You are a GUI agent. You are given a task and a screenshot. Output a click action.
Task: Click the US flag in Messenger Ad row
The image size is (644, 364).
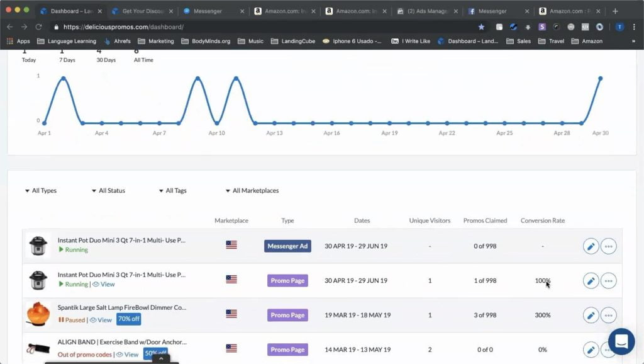[231, 245]
